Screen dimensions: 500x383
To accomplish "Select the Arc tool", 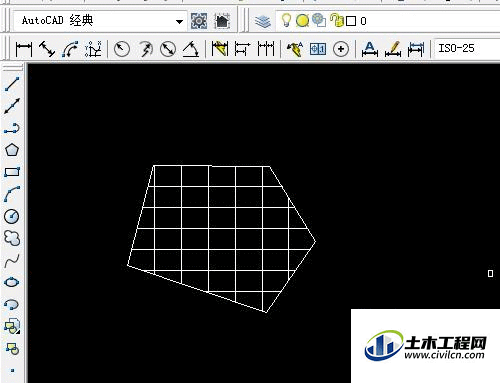I will click(12, 194).
